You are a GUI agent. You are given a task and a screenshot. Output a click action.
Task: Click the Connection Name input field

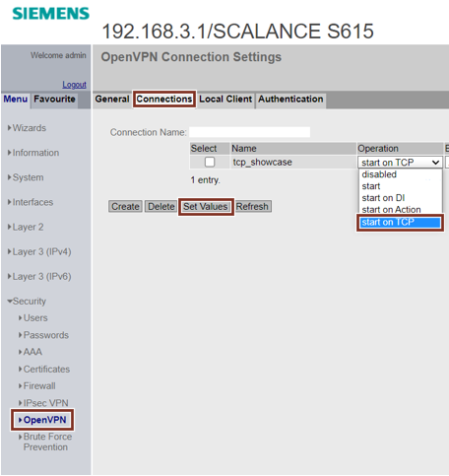(x=249, y=132)
